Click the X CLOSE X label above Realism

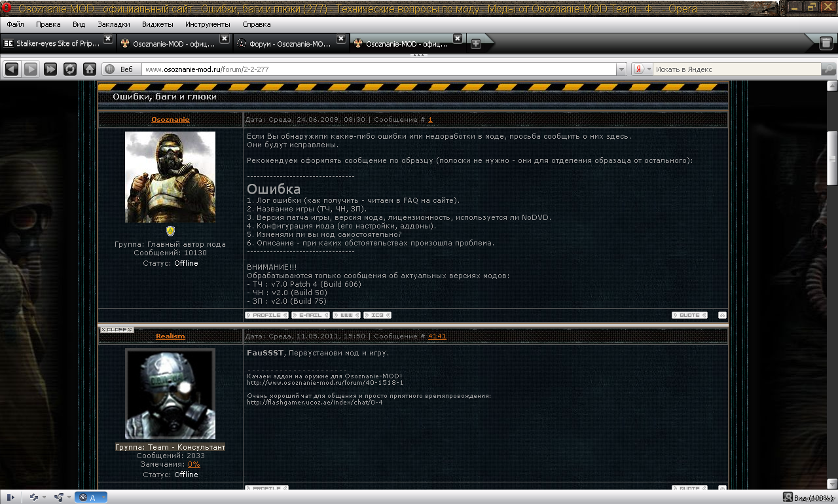[x=117, y=330]
